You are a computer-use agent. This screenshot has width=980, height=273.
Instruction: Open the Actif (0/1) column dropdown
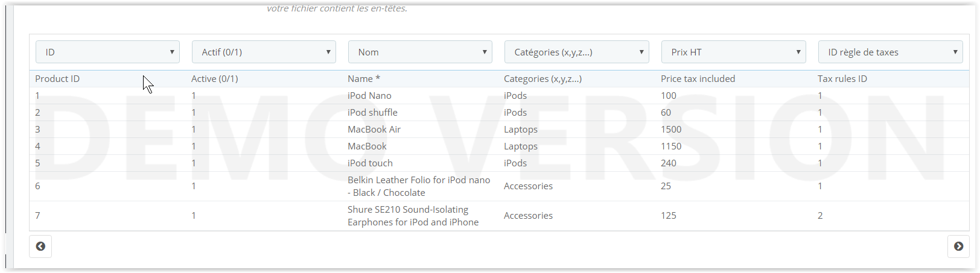point(264,52)
